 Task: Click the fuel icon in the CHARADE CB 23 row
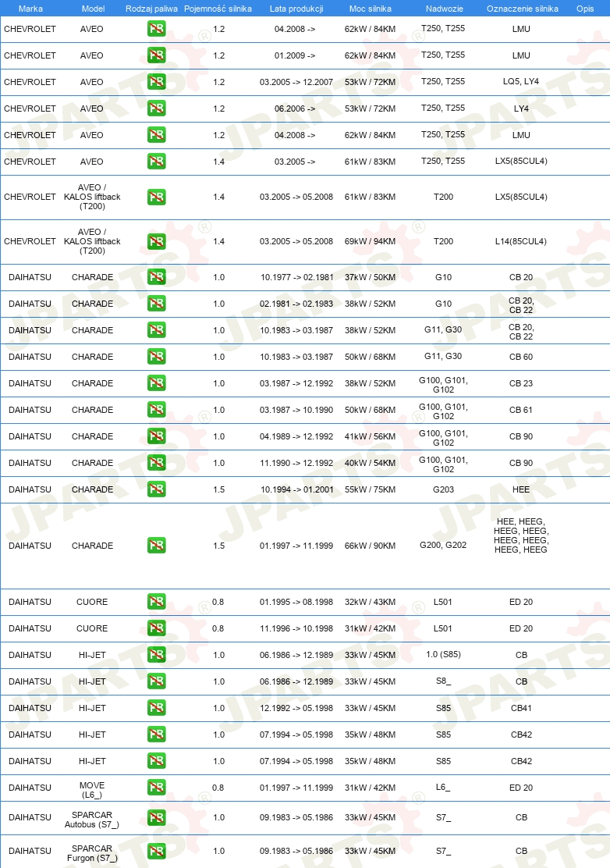[157, 383]
